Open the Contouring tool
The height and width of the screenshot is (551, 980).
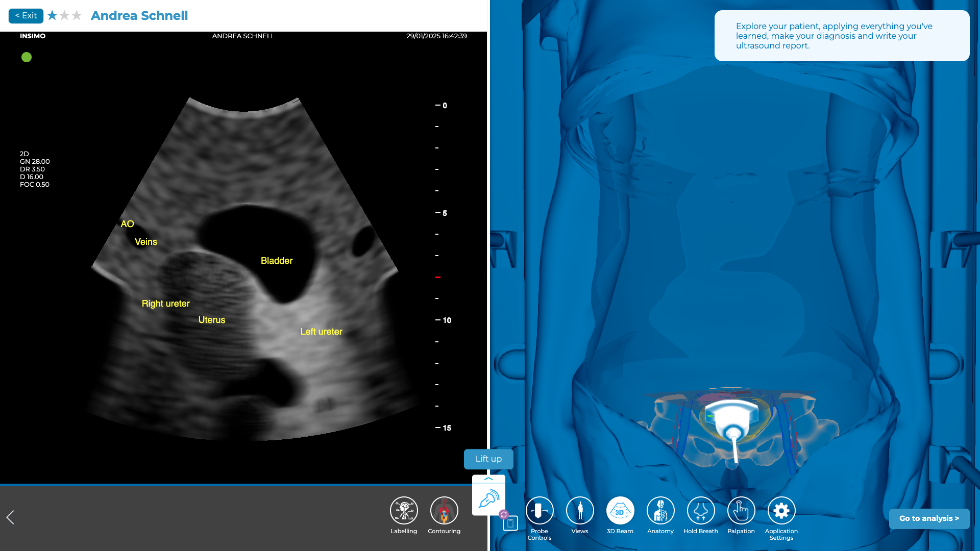(x=444, y=510)
